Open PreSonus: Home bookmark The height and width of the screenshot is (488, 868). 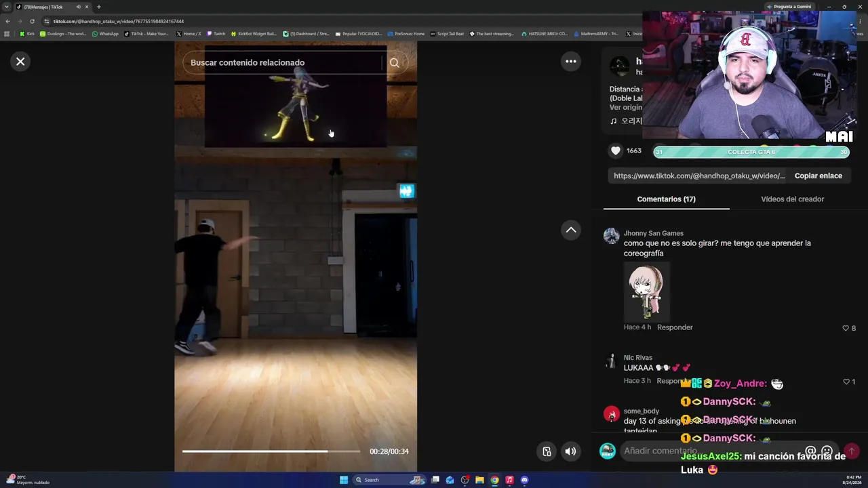click(406, 33)
